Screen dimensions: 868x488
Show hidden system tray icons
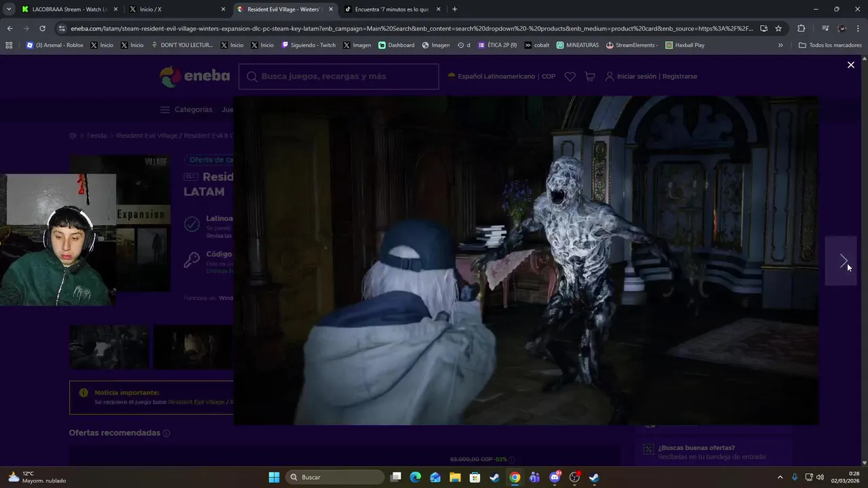coord(780,477)
